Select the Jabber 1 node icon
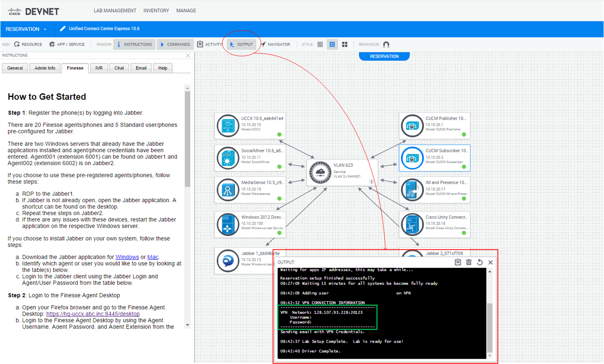 (228, 261)
